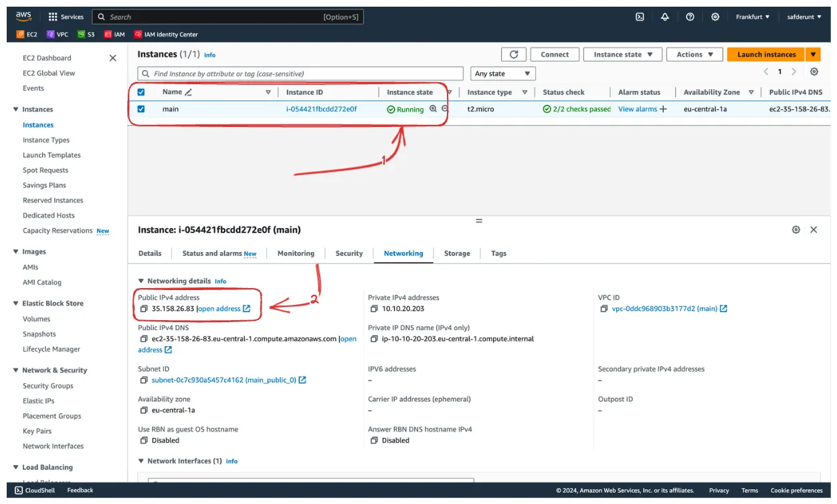The image size is (837, 504).
Task: Open detail panel settings gear
Action: [796, 229]
